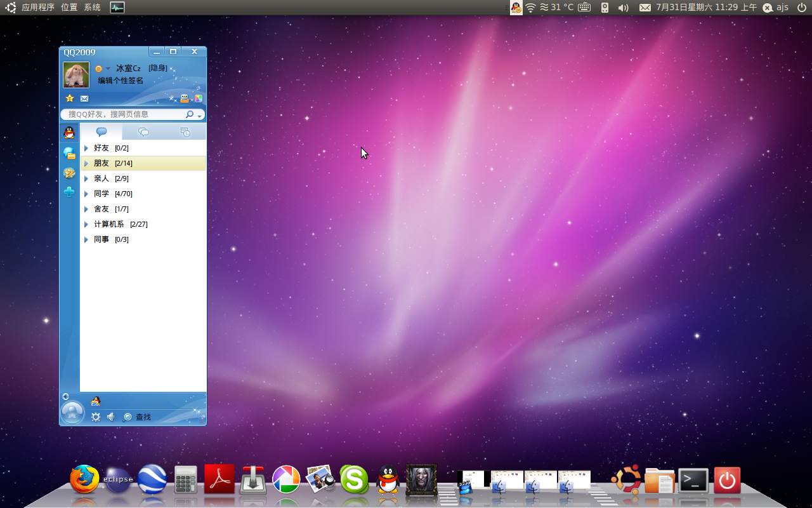Launch Skype from the dock
The width and height of the screenshot is (812, 508).
[x=354, y=479]
